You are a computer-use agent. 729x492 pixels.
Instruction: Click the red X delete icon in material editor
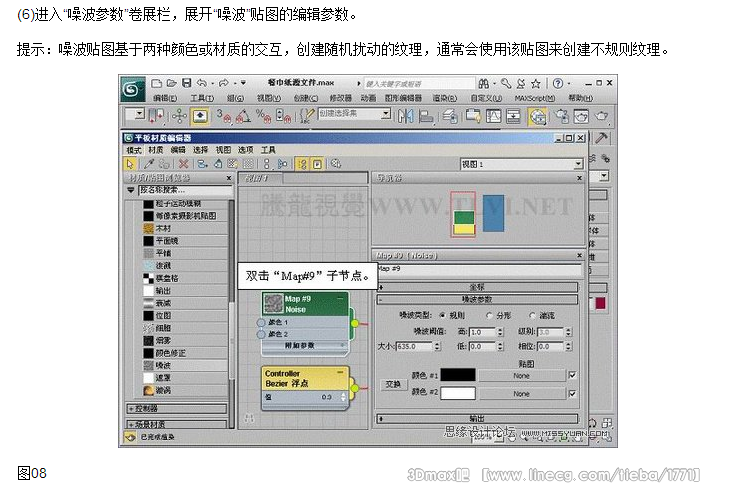click(183, 163)
